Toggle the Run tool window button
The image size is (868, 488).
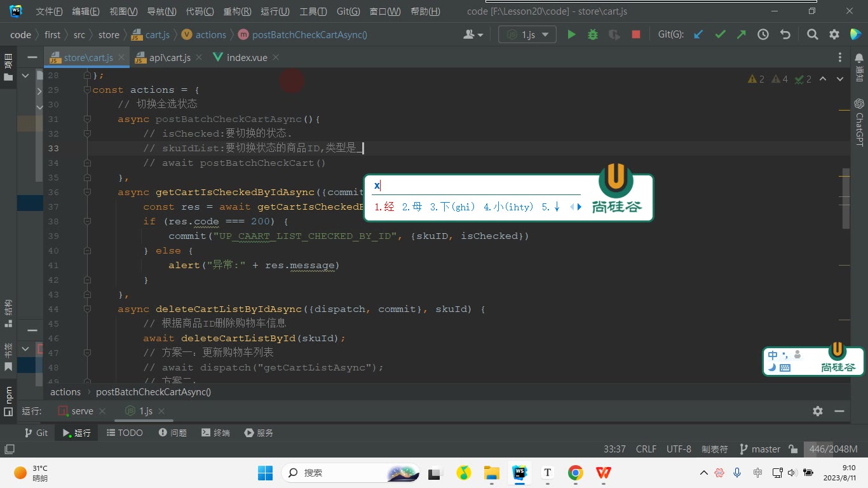tap(76, 433)
